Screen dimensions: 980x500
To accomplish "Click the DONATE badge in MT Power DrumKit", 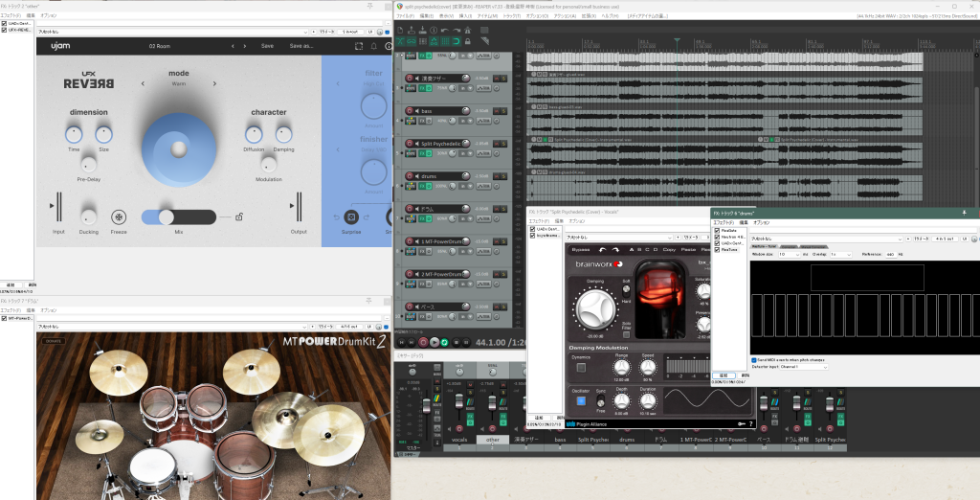I will [55, 339].
